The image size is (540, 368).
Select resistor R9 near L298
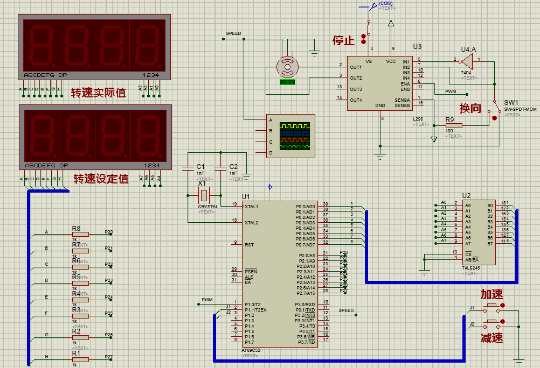(454, 125)
